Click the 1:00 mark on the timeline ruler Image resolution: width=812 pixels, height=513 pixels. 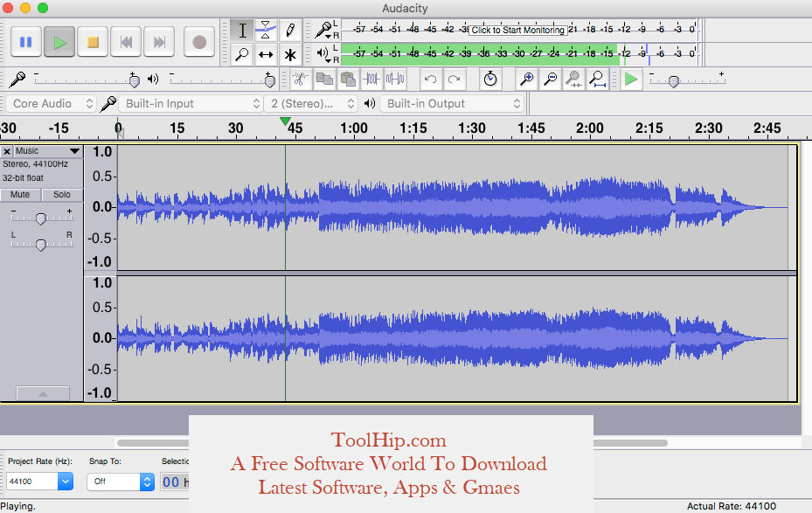[x=354, y=128]
